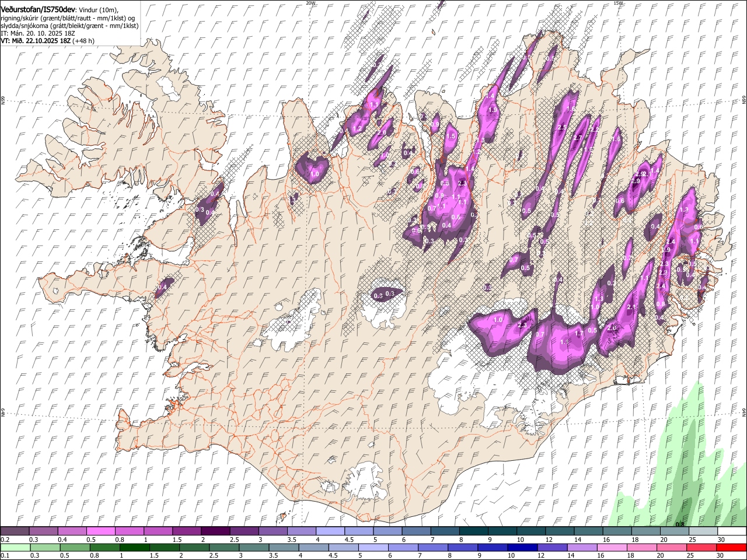Choose the upper legend swatch labeled 9
Image resolution: width=747 pixels, height=560 pixels.
[x=501, y=531]
